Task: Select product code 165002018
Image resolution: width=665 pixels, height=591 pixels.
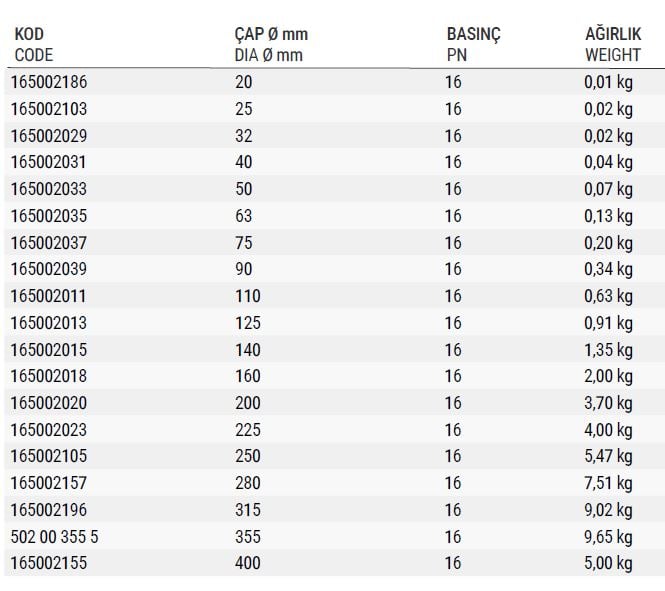Action: coord(49,376)
